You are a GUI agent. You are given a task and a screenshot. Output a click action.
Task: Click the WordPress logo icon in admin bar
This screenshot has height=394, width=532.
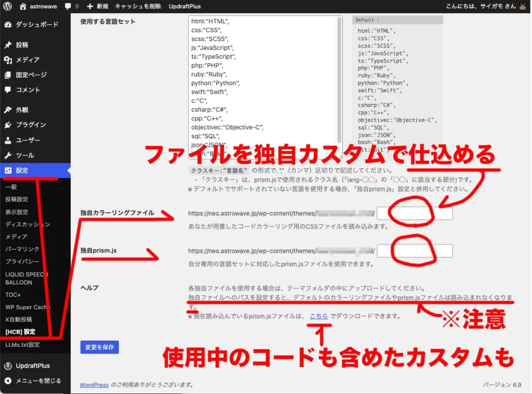(7, 6)
